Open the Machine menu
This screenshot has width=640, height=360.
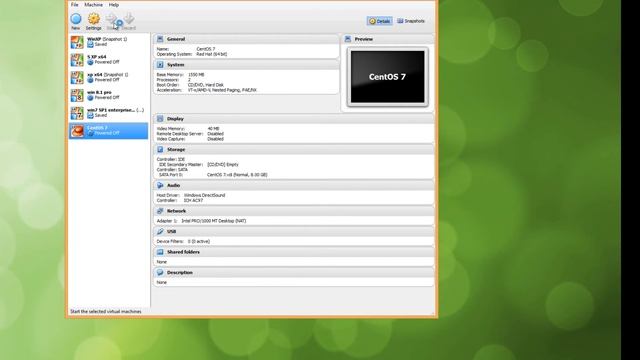(x=93, y=5)
